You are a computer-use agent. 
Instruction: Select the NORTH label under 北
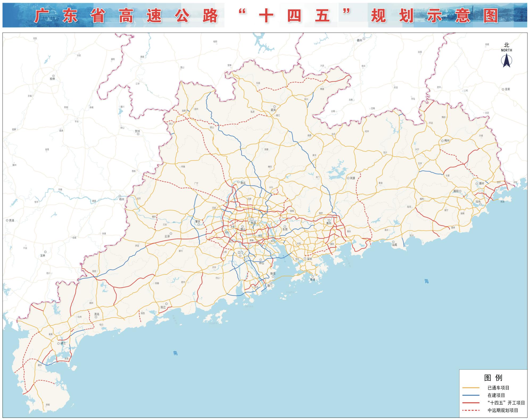pyautogui.click(x=507, y=50)
